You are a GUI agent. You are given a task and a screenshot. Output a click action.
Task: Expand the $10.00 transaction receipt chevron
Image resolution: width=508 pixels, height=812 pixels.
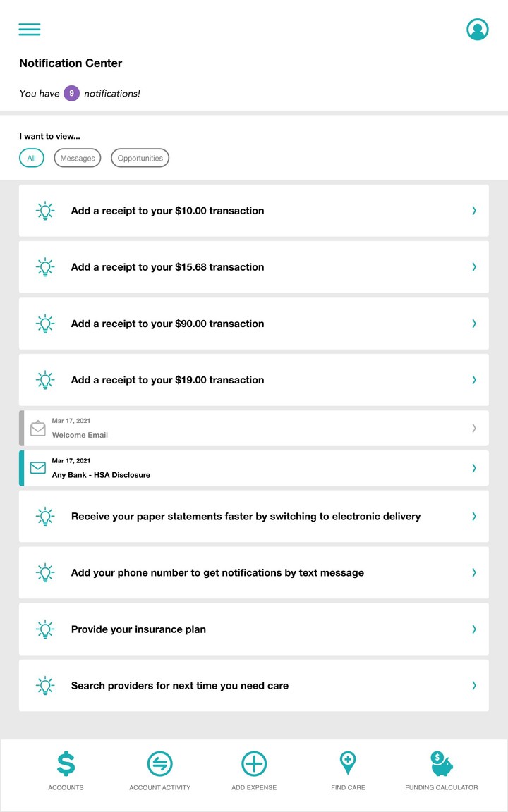(x=474, y=211)
